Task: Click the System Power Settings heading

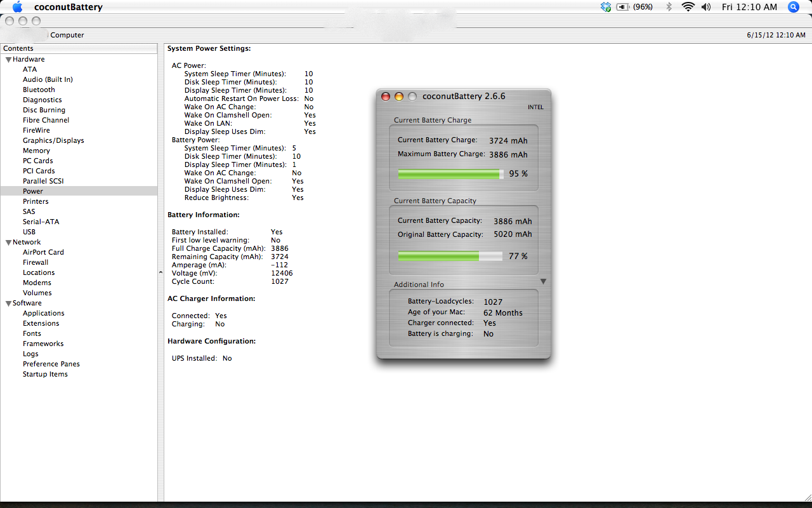Action: click(209, 48)
